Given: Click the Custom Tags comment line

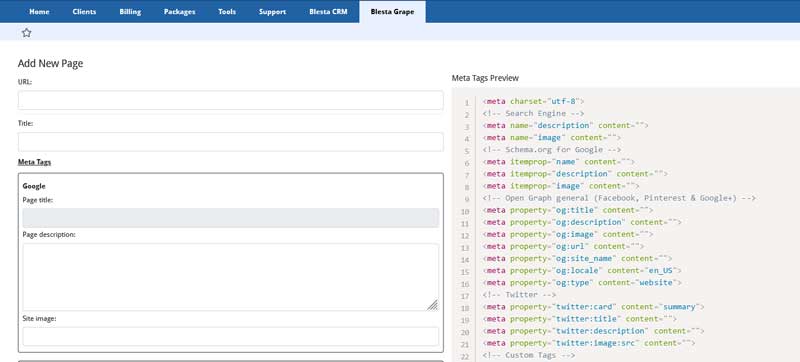Looking at the screenshot, I should pos(529,355).
